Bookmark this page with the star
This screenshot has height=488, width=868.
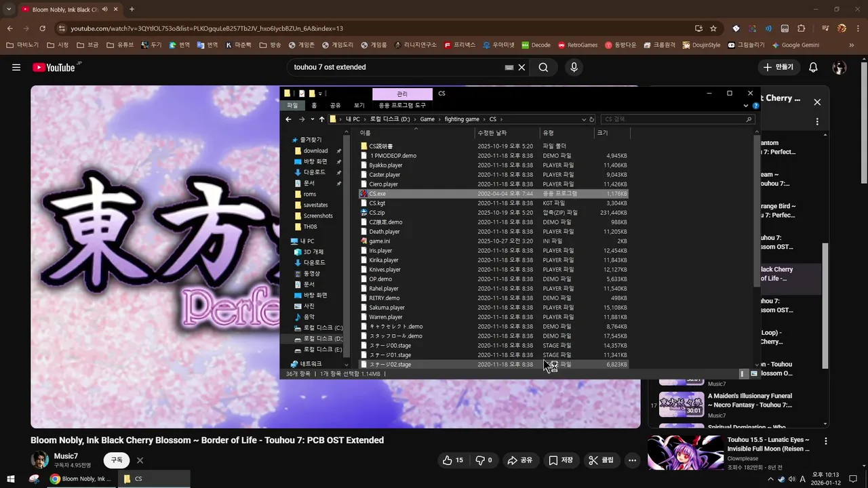713,28
